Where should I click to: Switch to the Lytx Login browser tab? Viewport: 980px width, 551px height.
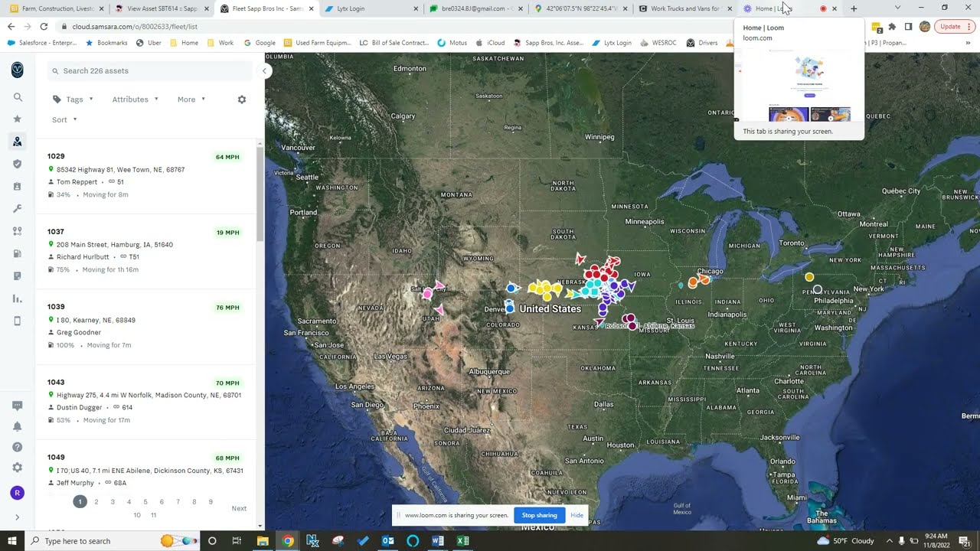point(371,8)
